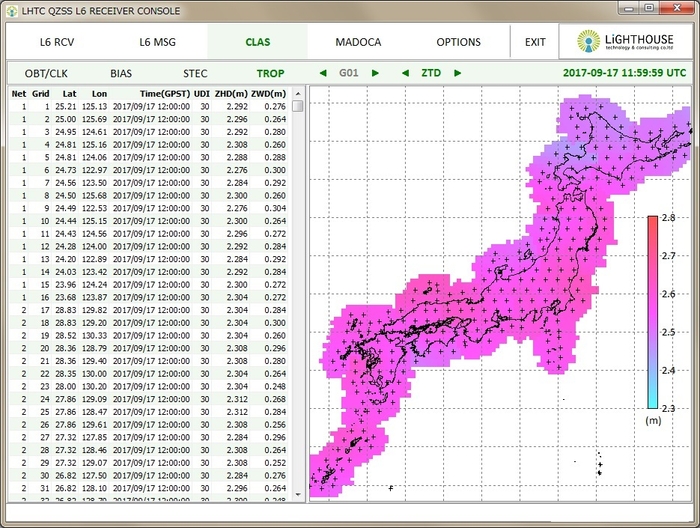Select the OBT/CLK sub-tab
This screenshot has width=700, height=528.
(47, 73)
